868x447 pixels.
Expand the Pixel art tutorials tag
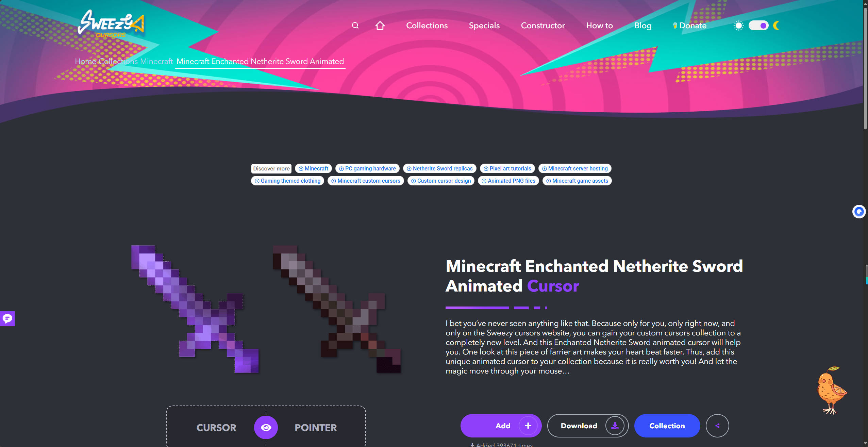point(507,168)
